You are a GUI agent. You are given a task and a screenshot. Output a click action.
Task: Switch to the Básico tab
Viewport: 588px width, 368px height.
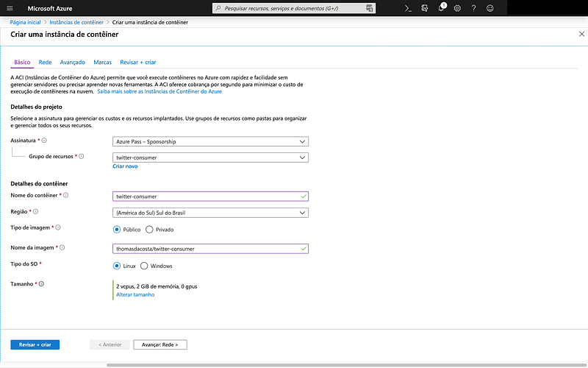[x=22, y=63]
